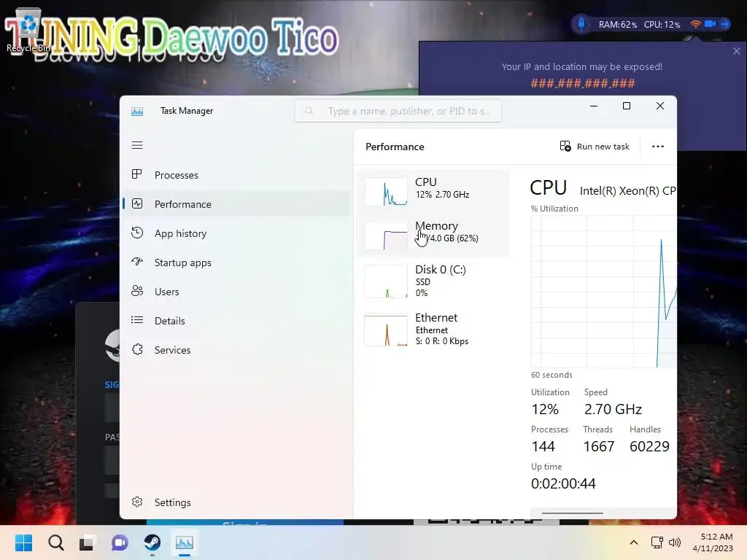Open taskbar Search

[x=55, y=542]
